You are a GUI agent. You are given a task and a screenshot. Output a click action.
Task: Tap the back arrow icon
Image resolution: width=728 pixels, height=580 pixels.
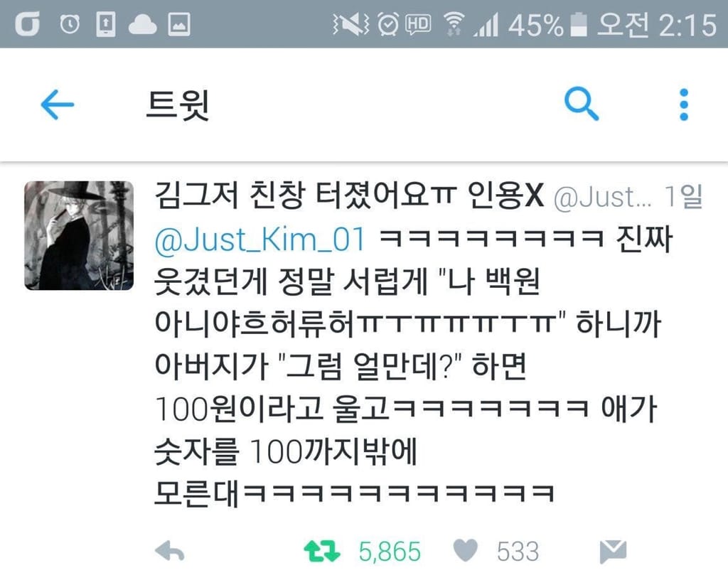[58, 104]
